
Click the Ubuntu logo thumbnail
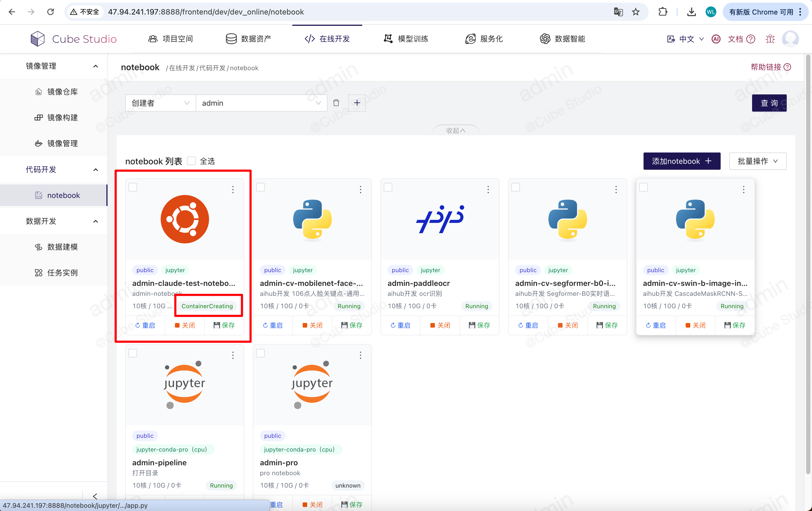tap(184, 219)
